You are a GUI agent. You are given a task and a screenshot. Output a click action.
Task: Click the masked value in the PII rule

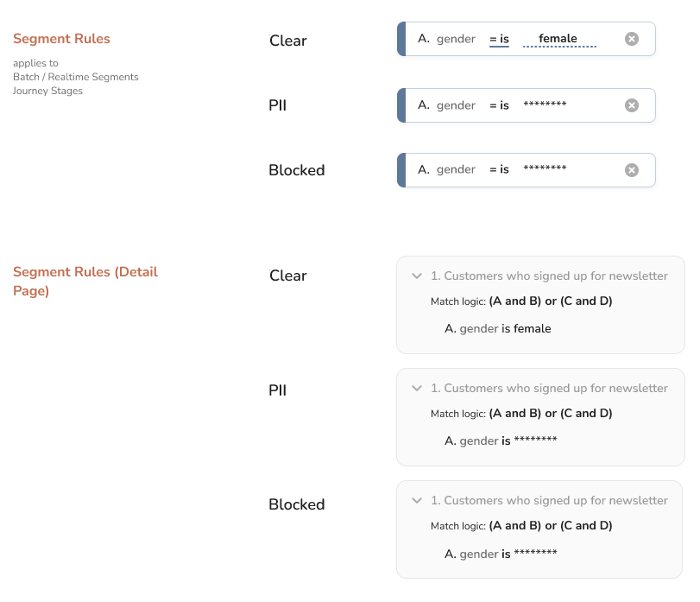[x=545, y=105]
